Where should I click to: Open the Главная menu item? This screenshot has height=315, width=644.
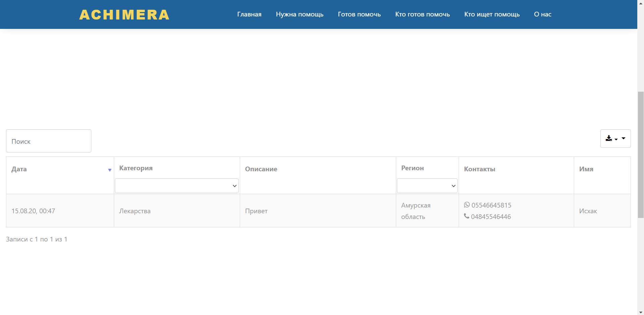(249, 14)
